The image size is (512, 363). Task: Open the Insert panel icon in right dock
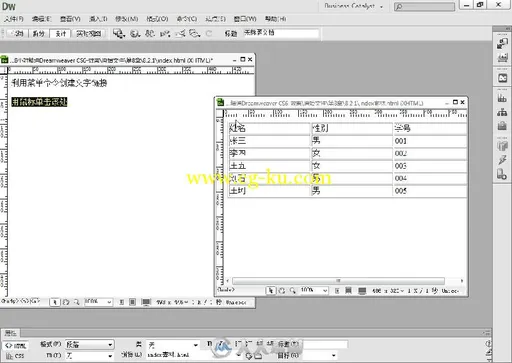502,43
